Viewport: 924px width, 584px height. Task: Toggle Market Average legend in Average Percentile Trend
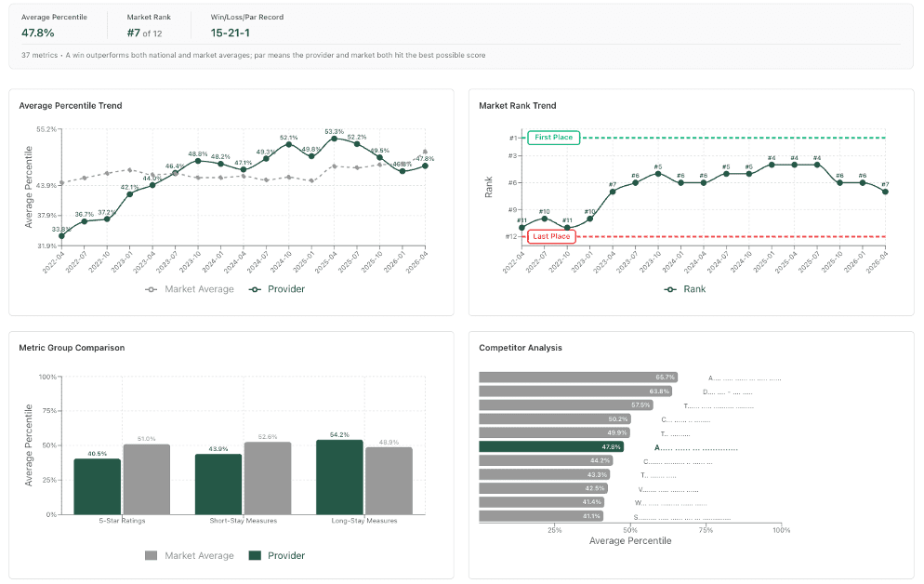190,289
